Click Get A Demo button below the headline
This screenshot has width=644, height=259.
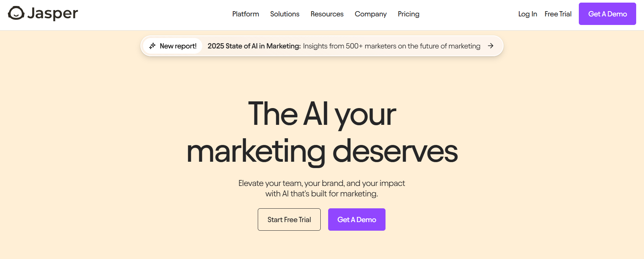click(x=357, y=219)
